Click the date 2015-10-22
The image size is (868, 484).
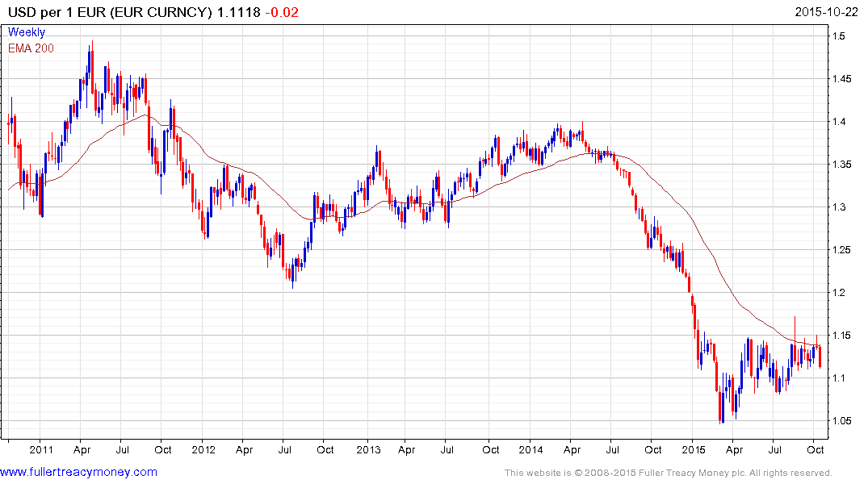(827, 12)
